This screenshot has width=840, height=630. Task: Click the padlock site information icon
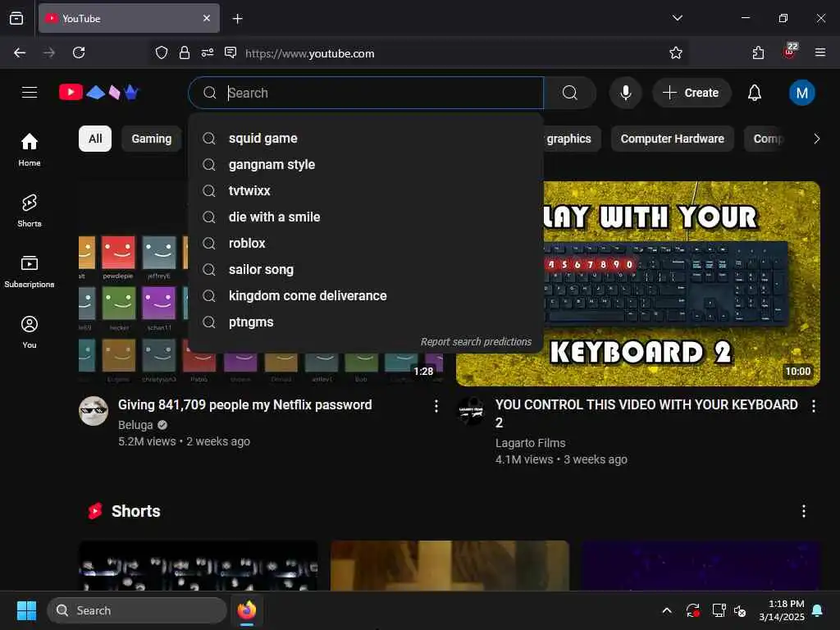tap(185, 52)
